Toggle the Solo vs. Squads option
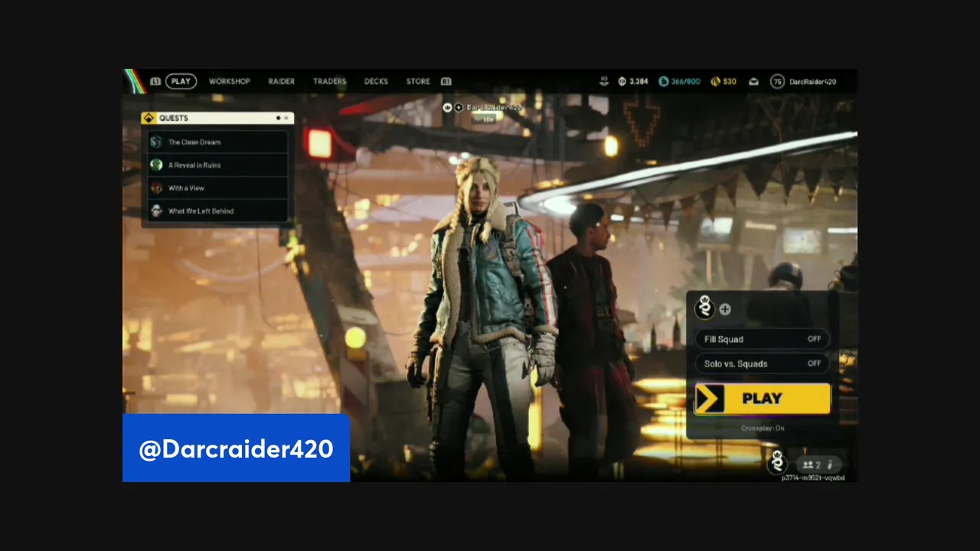The image size is (980, 551). 762,364
